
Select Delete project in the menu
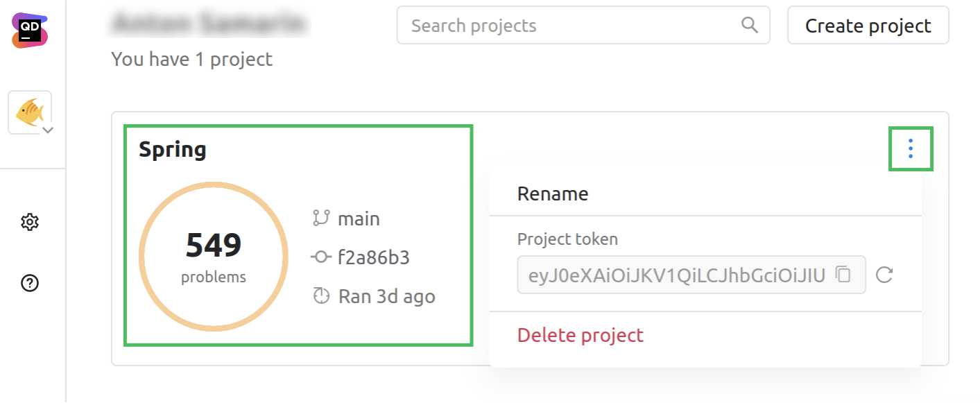581,336
